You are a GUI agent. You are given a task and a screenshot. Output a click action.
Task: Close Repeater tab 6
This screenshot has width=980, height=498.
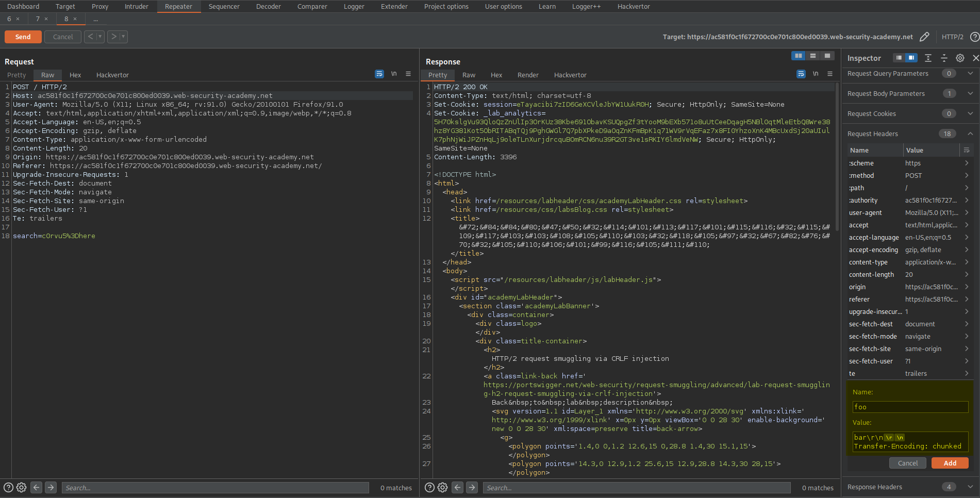click(18, 19)
